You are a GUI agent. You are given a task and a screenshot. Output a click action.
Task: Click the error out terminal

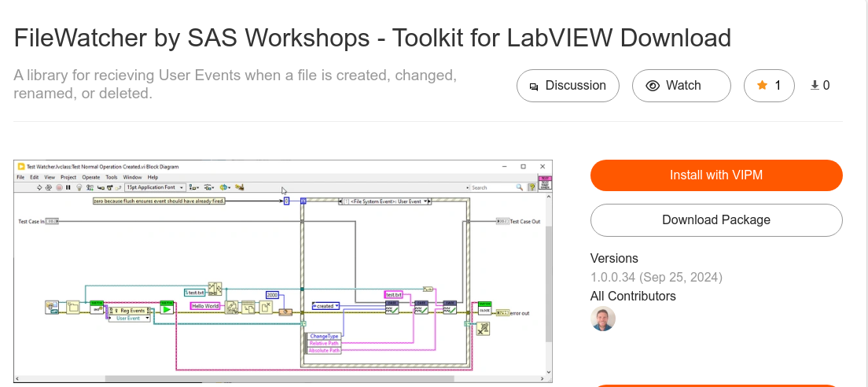pos(502,313)
